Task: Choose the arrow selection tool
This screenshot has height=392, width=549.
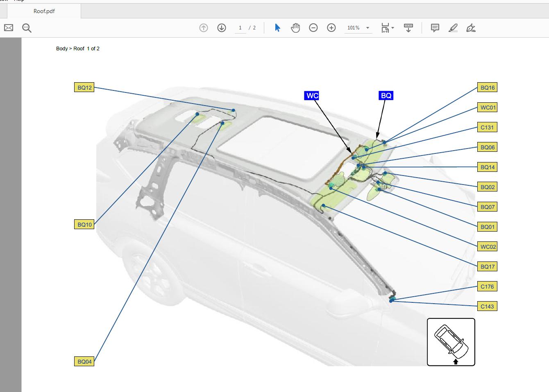Action: pyautogui.click(x=277, y=28)
